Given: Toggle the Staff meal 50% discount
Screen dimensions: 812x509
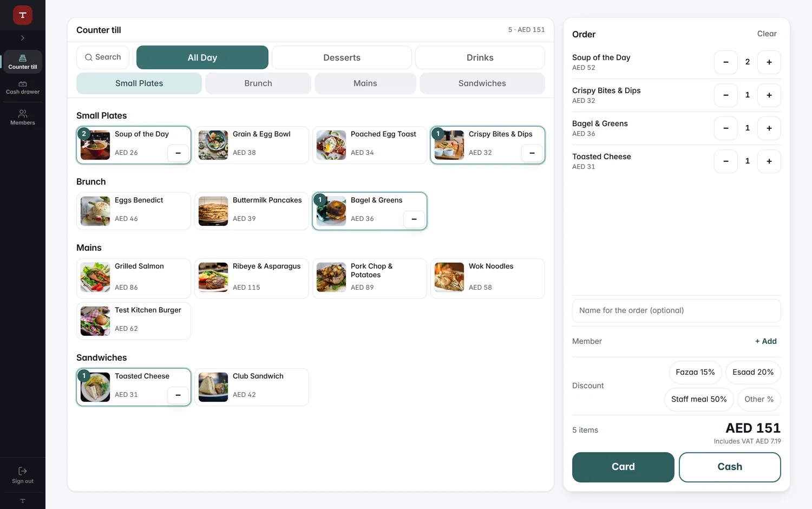Looking at the screenshot, I should 699,399.
